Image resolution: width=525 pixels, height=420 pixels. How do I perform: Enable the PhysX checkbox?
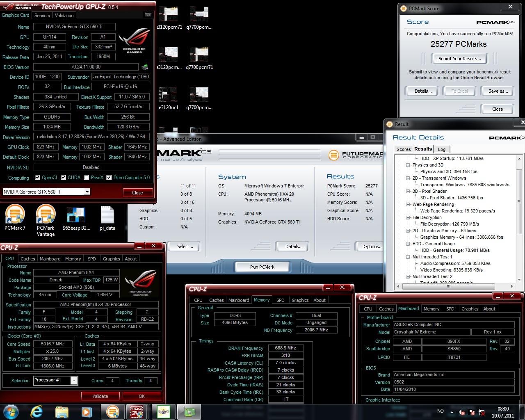[x=86, y=178]
